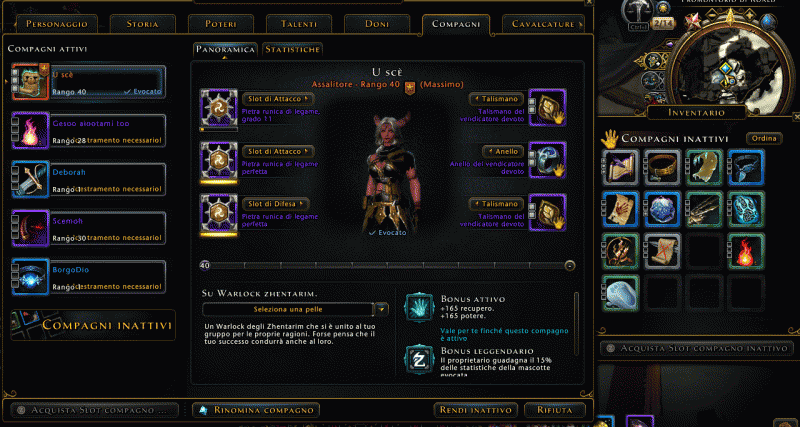Select the crossed-out scroll inactive companion icon
800x427 pixels.
pyautogui.click(x=662, y=251)
